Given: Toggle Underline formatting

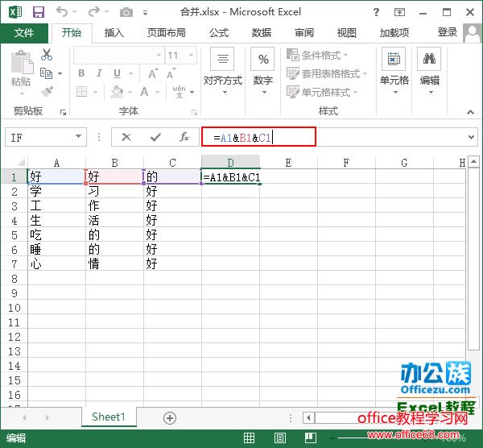Looking at the screenshot, I should [117, 73].
